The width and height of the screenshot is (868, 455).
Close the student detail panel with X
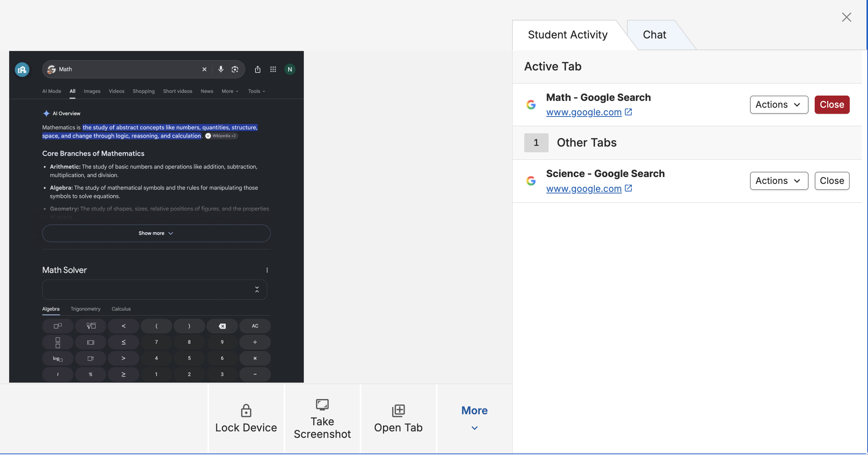(x=846, y=17)
